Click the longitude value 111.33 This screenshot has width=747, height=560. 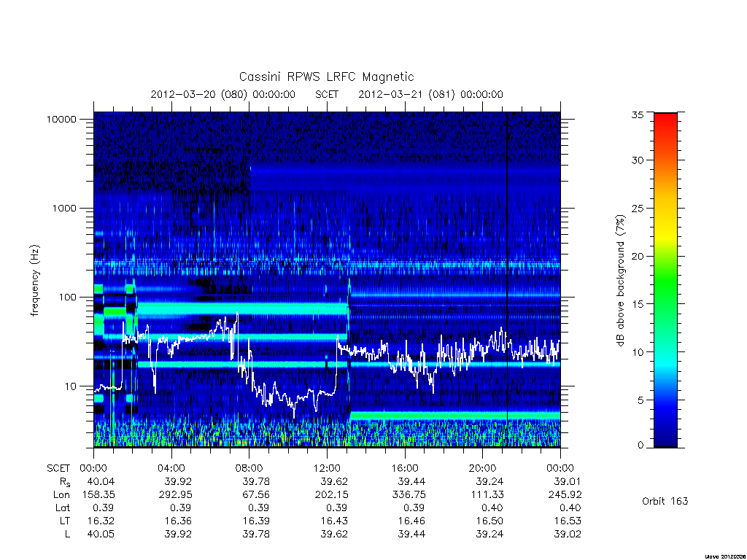click(x=487, y=495)
